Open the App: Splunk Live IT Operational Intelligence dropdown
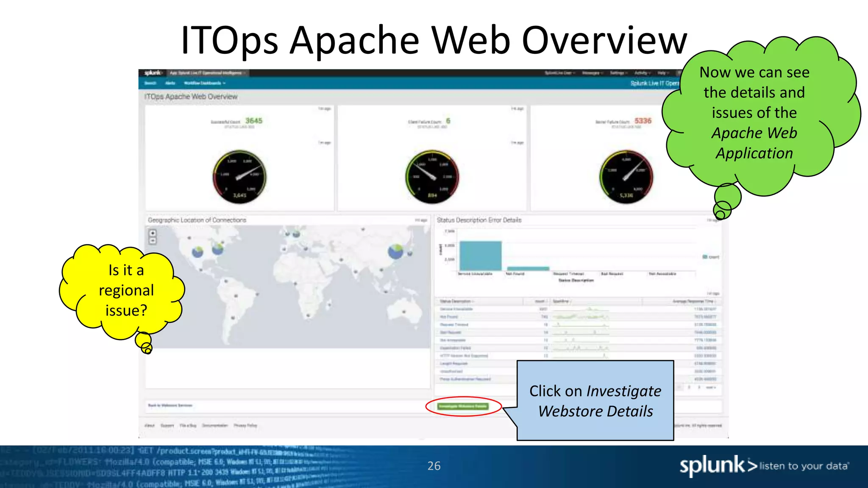The width and height of the screenshot is (868, 488). pos(207,73)
